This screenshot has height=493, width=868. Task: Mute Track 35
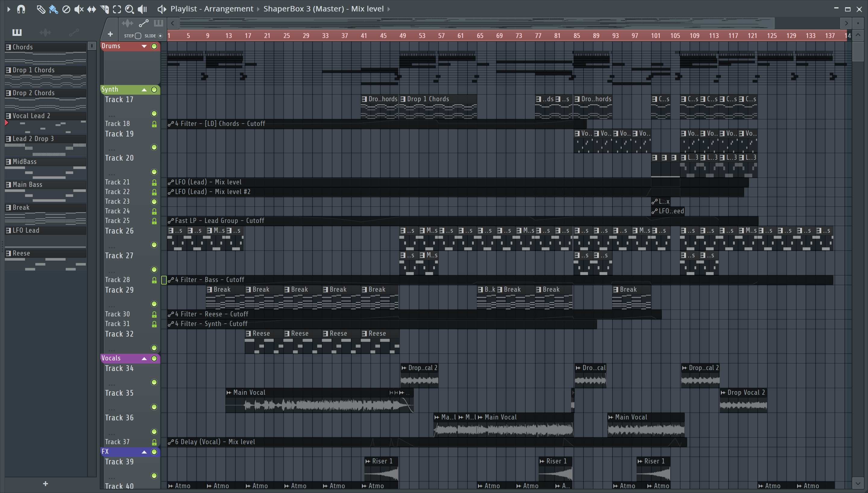point(154,407)
